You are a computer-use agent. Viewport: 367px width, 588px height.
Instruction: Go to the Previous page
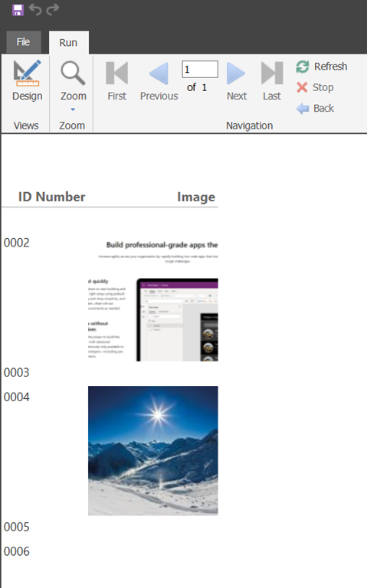159,81
